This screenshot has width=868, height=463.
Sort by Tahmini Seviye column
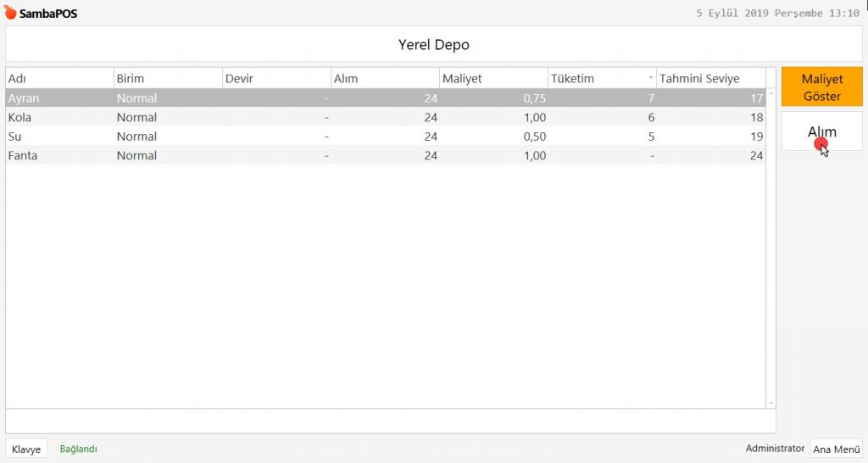710,79
